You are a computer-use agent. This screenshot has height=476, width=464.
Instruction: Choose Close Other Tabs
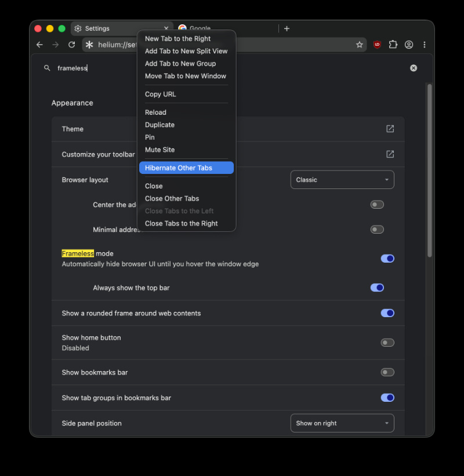[x=186, y=198]
